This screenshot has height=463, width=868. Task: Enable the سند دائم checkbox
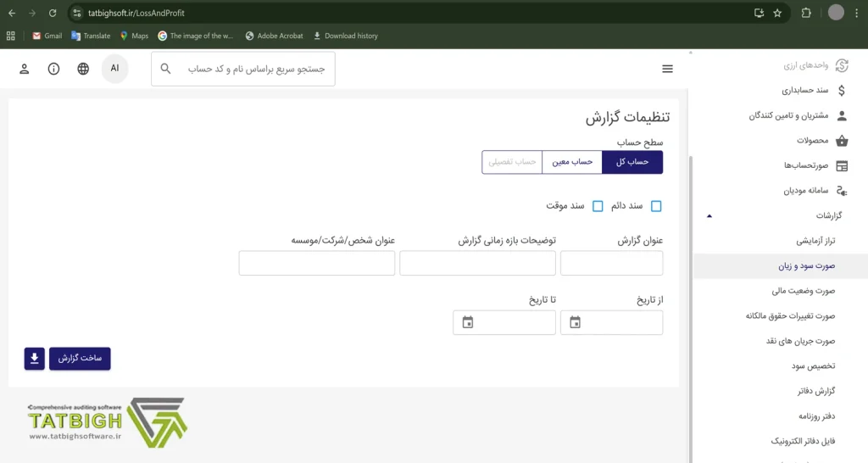656,206
